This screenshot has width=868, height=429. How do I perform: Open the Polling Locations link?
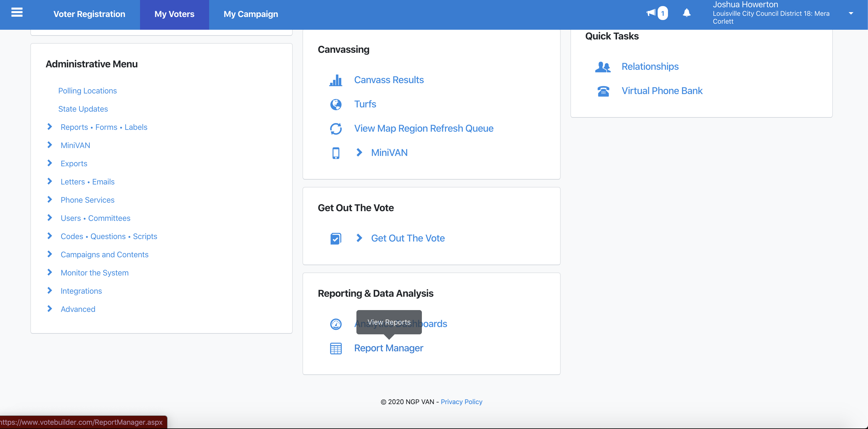(x=87, y=91)
